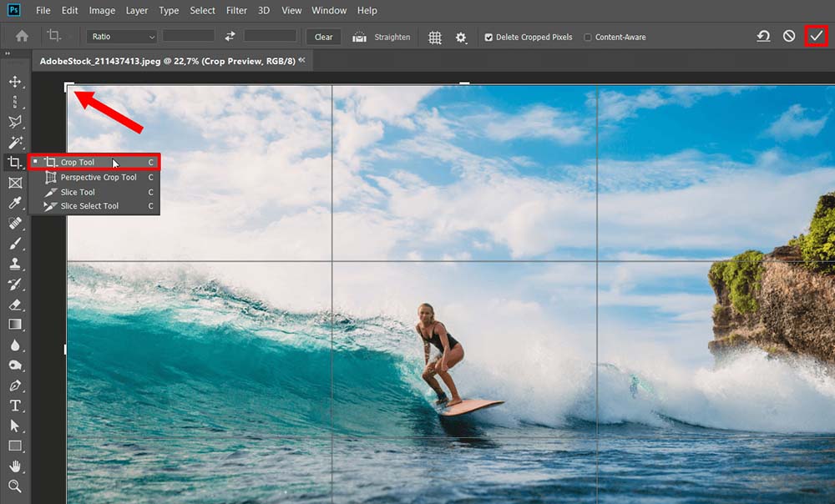The image size is (835, 504).
Task: Choose the Eyedropper tool
Action: click(15, 203)
